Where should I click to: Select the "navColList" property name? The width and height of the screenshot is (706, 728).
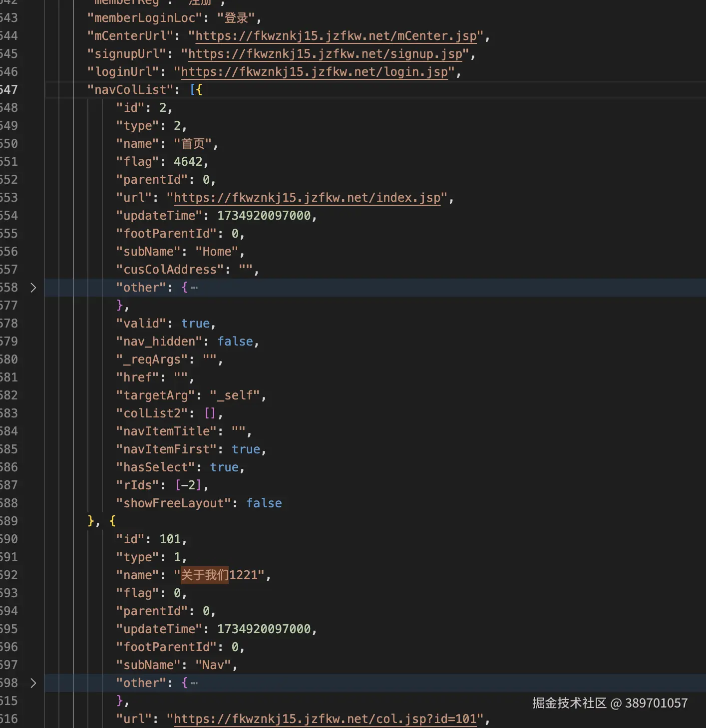(131, 89)
